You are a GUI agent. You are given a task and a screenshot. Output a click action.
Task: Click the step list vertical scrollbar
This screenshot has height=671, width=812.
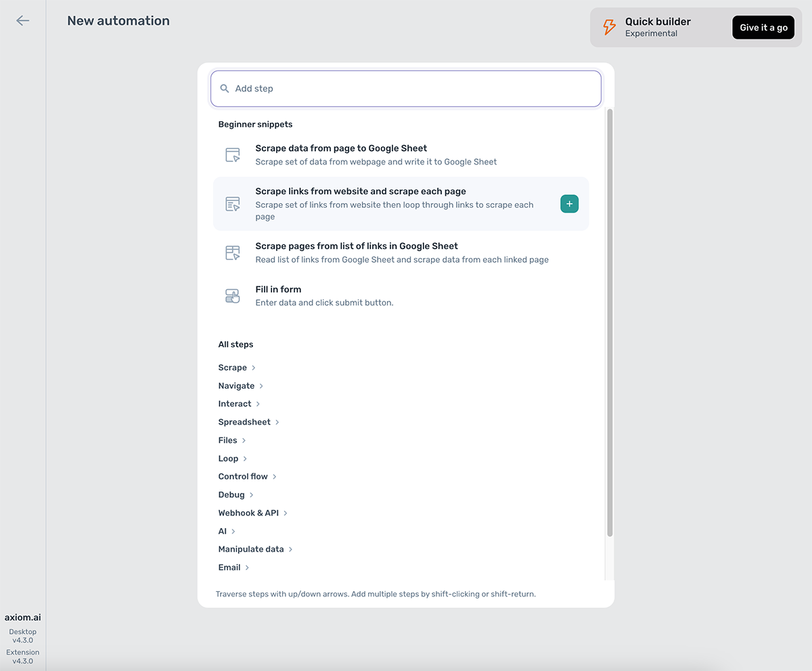tap(610, 322)
